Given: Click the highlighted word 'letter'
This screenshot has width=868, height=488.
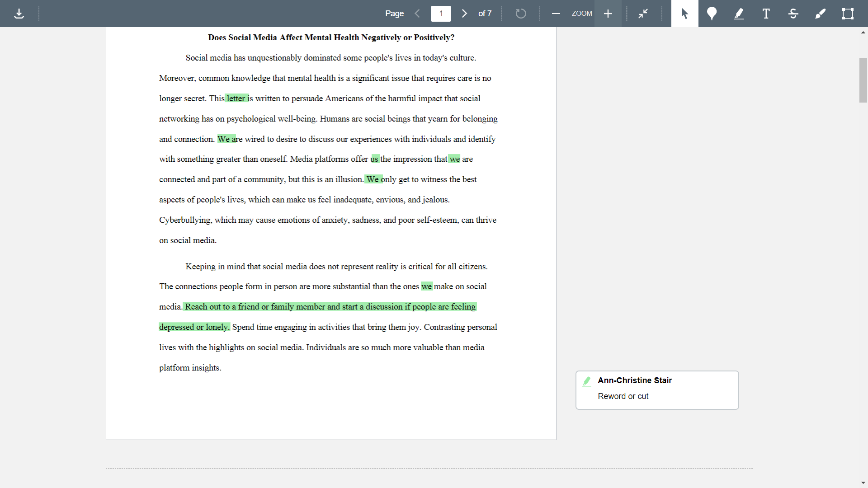Looking at the screenshot, I should point(236,98).
